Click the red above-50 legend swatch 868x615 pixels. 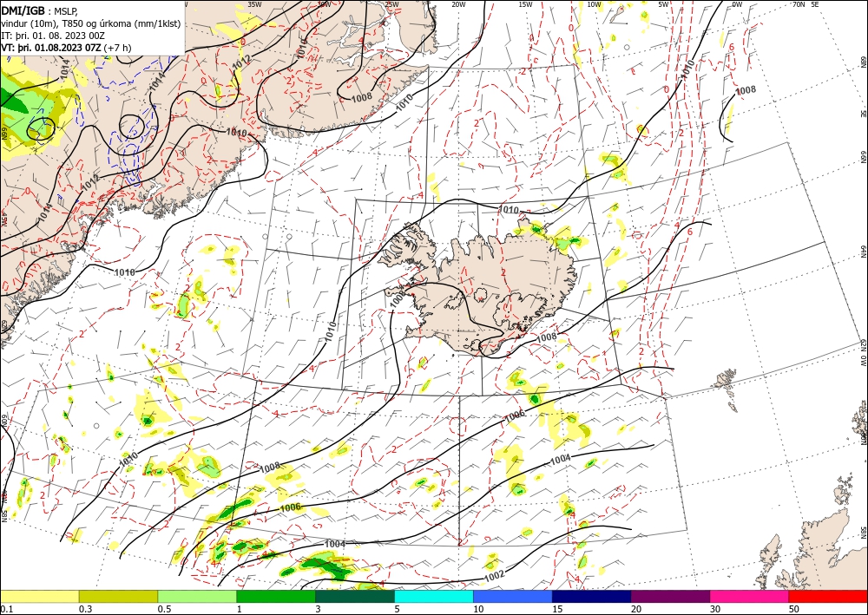point(828,596)
